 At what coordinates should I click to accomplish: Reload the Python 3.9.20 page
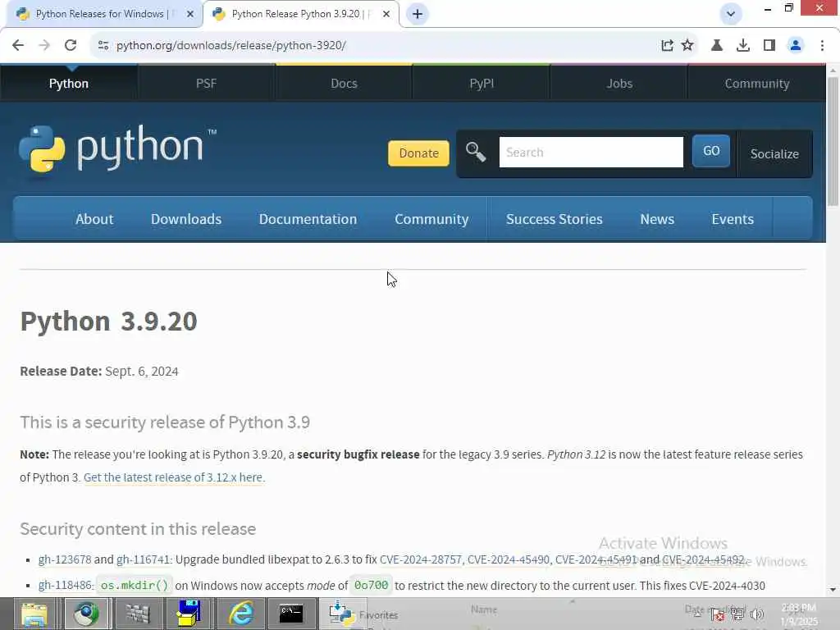[x=71, y=46]
